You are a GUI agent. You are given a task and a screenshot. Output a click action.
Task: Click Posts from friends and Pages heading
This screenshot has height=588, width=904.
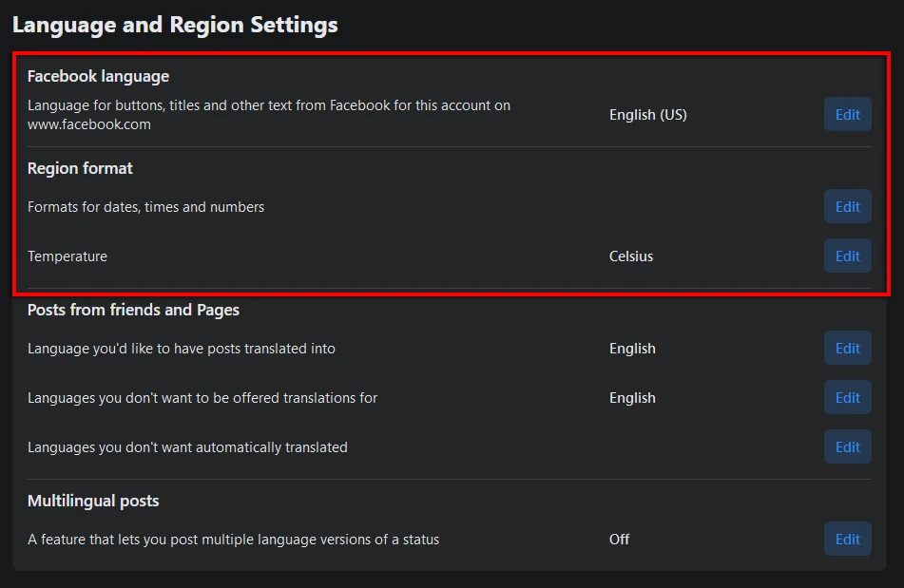[133, 310]
